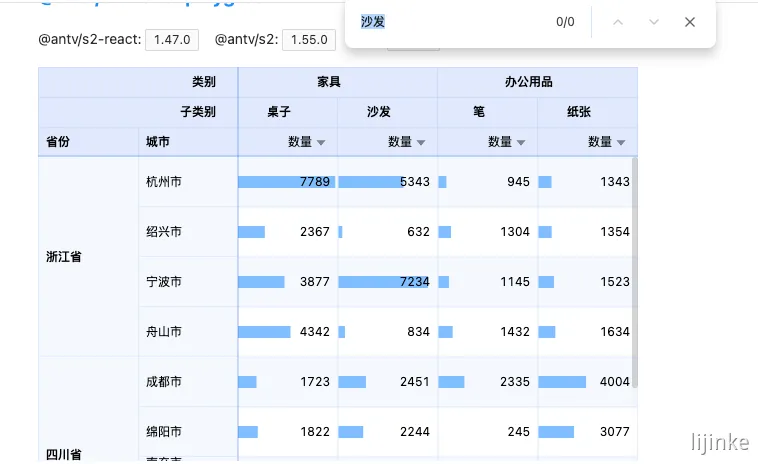The height and width of the screenshot is (464, 758).
Task: Select the 办公用品 category header
Action: (538, 82)
